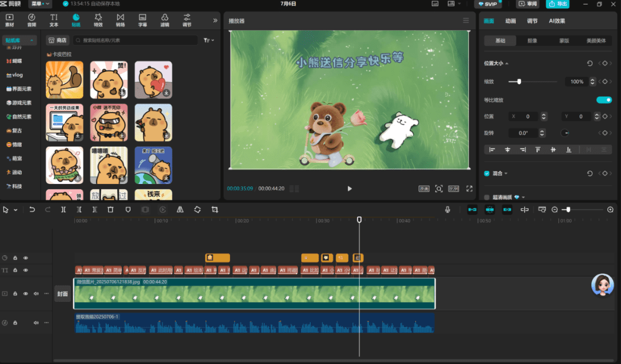Viewport: 621px width, 364px height.
Task: Play the video preview
Action: [350, 189]
